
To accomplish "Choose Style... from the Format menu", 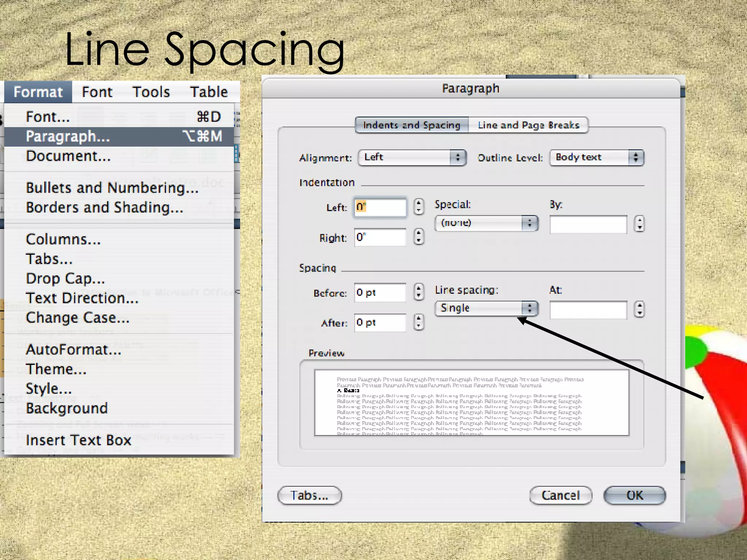I will 119,389.
